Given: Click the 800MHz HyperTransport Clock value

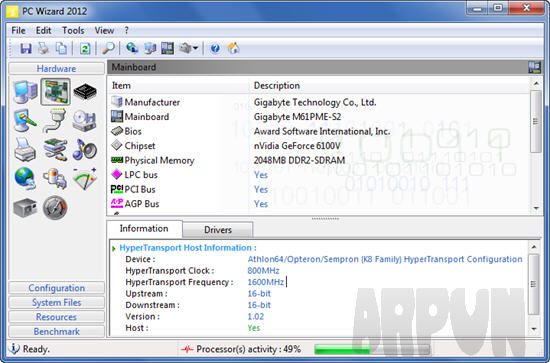Looking at the screenshot, I should coord(263,270).
